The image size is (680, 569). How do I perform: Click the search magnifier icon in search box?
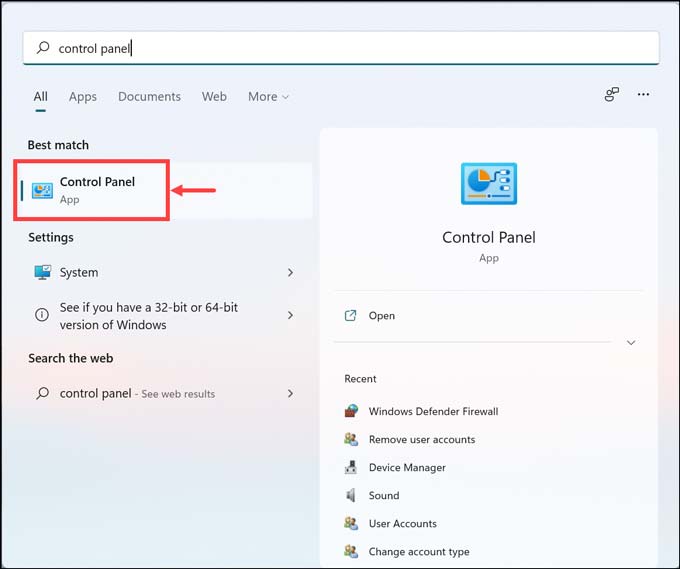[x=42, y=47]
